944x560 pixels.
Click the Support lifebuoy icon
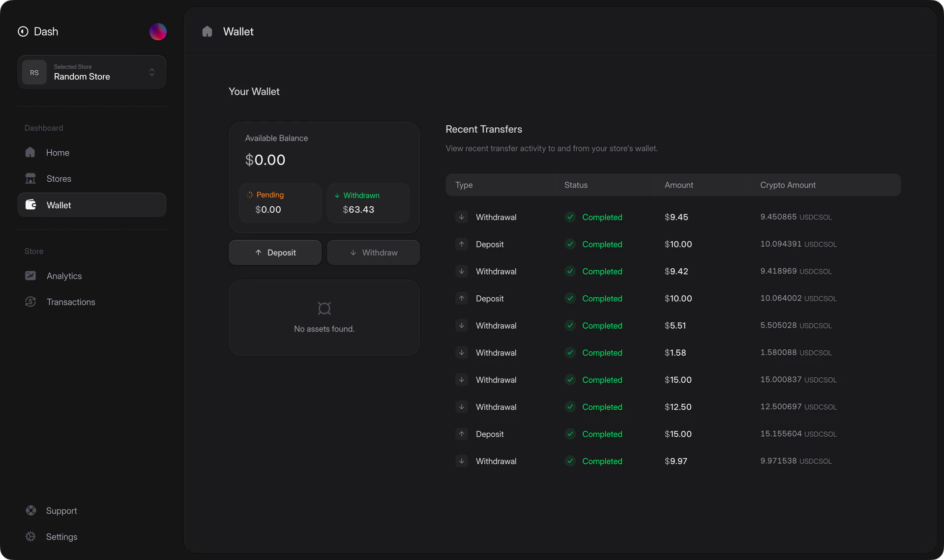pos(31,510)
